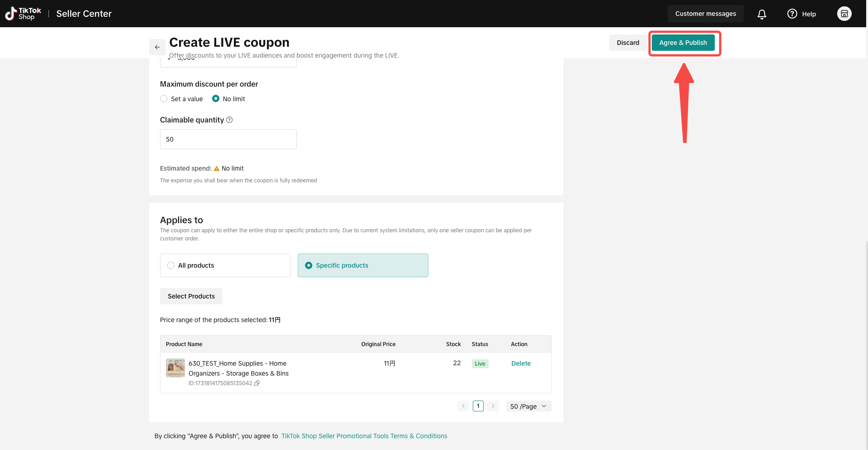
Task: Open the 50 /Page dropdown
Action: (529, 406)
